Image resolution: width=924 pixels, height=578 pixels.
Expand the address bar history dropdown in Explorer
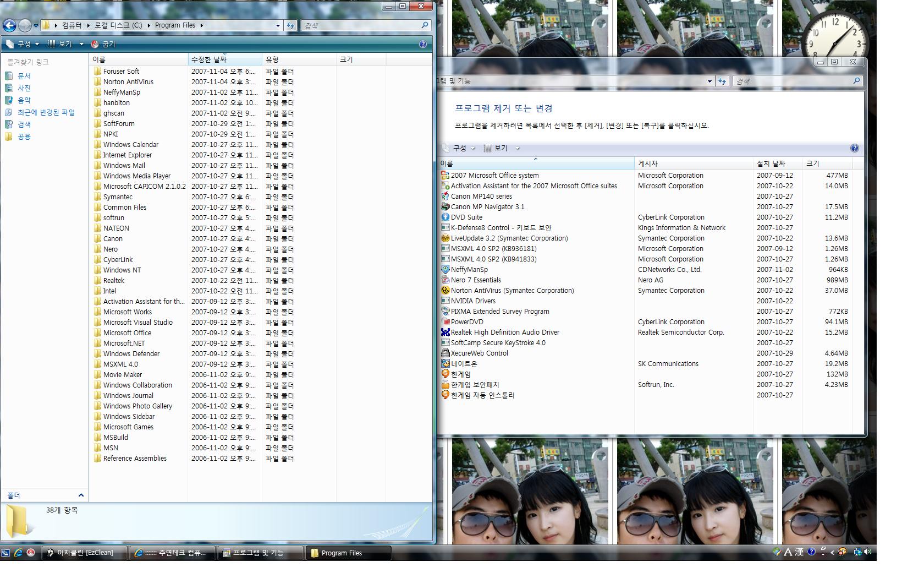tap(278, 25)
